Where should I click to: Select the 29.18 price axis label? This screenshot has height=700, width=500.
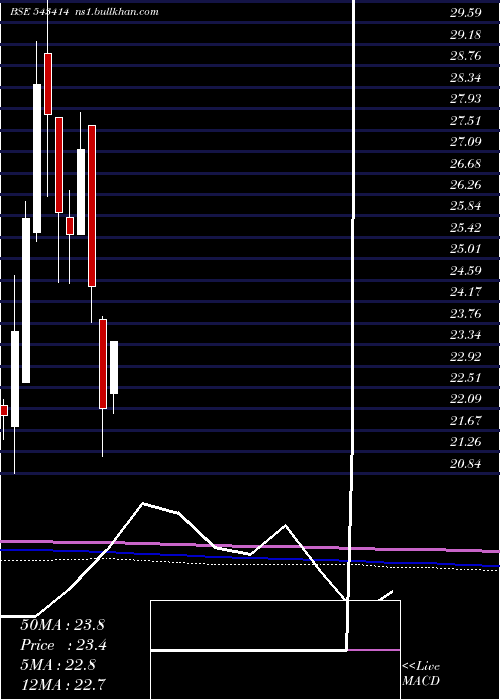click(466, 34)
